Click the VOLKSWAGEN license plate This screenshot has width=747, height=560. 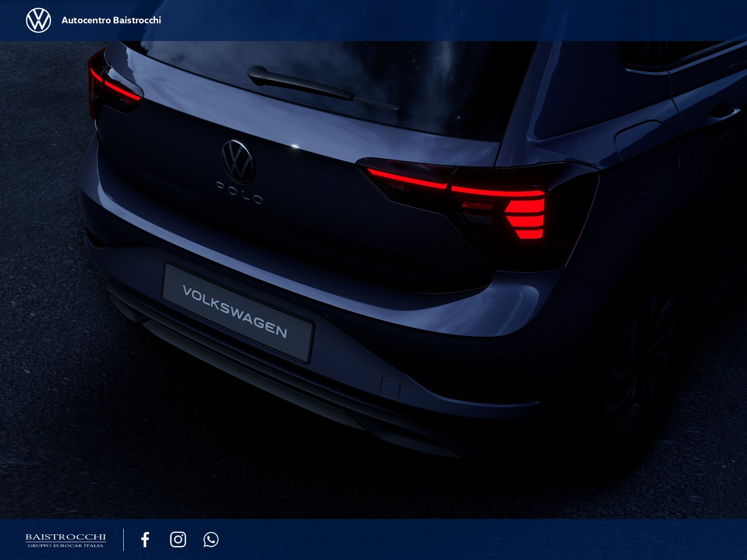pyautogui.click(x=238, y=311)
